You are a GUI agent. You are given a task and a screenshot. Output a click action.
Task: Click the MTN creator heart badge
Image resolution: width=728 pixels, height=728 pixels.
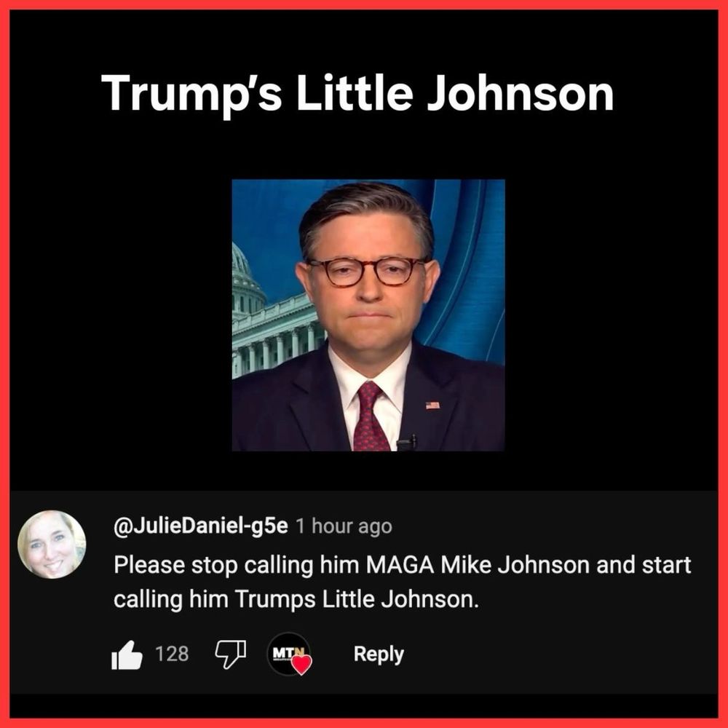click(289, 654)
